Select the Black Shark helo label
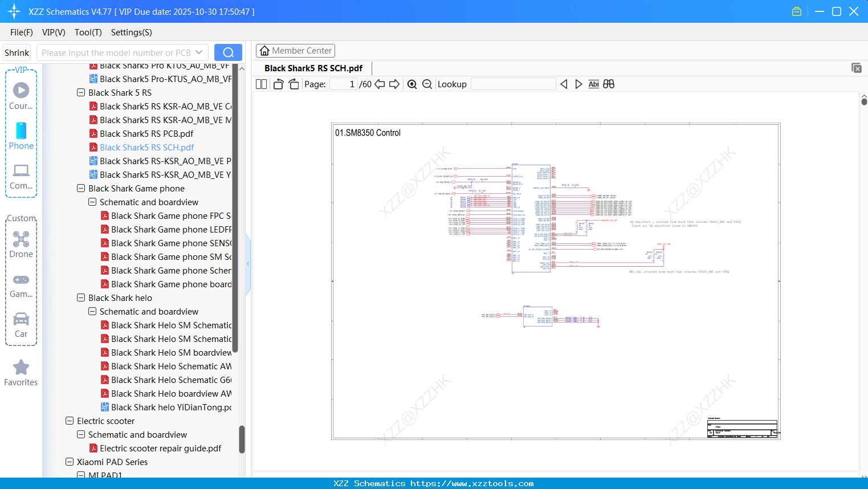Viewport: 868px width, 489px height. [120, 298]
